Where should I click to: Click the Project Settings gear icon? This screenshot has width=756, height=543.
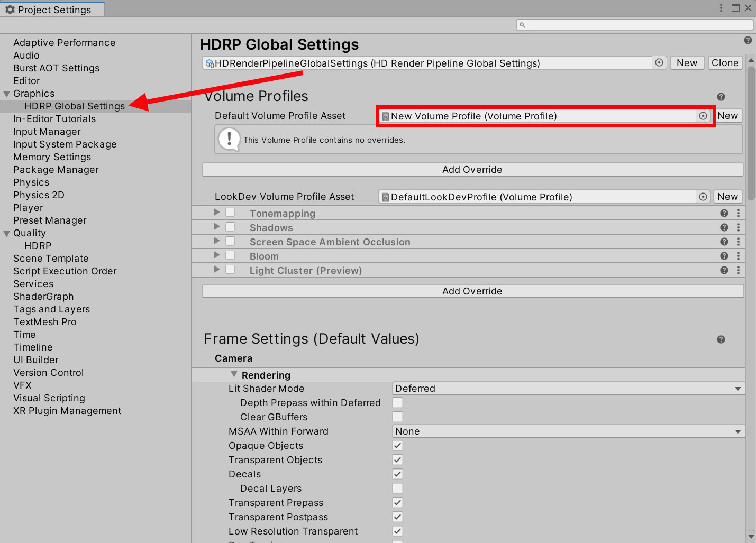point(10,10)
